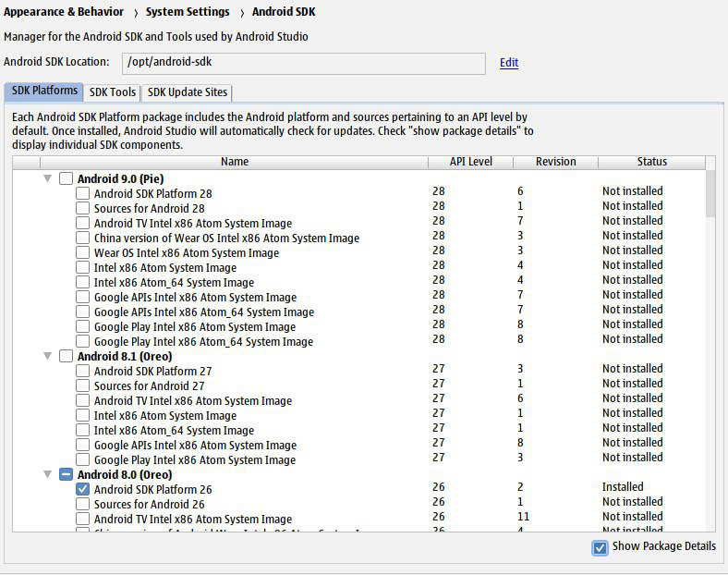This screenshot has height=575, width=728.
Task: Check Wear OS Intel x86 Atom System Image
Action: (82, 252)
